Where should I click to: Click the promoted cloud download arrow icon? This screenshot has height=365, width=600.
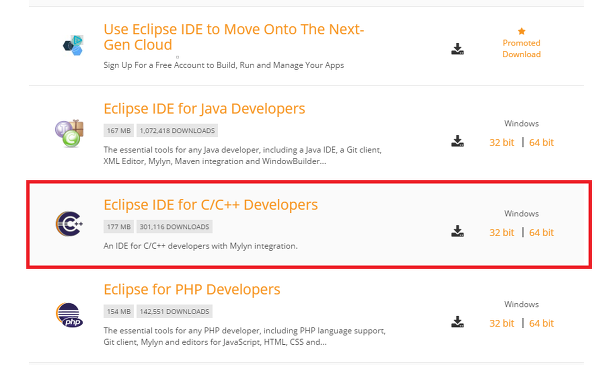(x=457, y=49)
